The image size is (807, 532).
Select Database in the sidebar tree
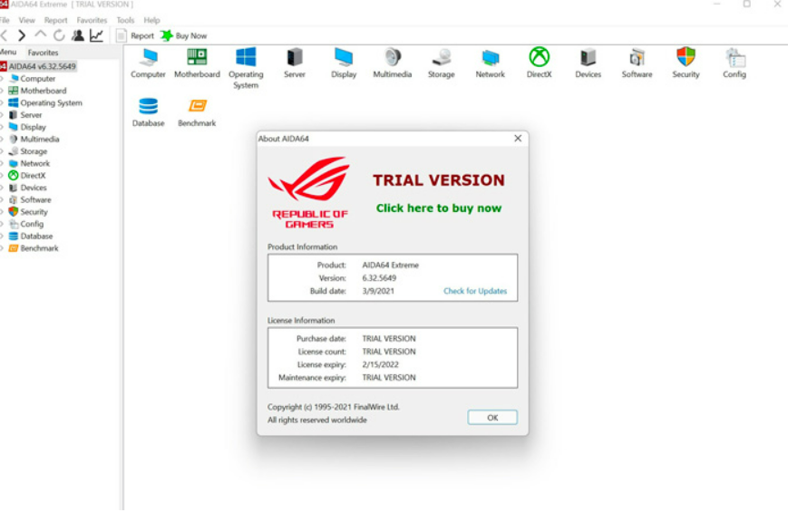(x=36, y=237)
